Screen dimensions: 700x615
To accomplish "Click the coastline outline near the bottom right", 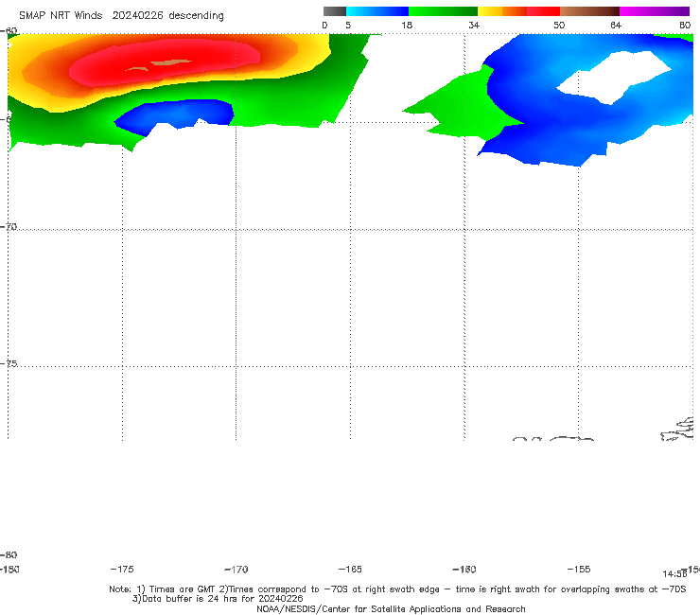I will (x=677, y=430).
